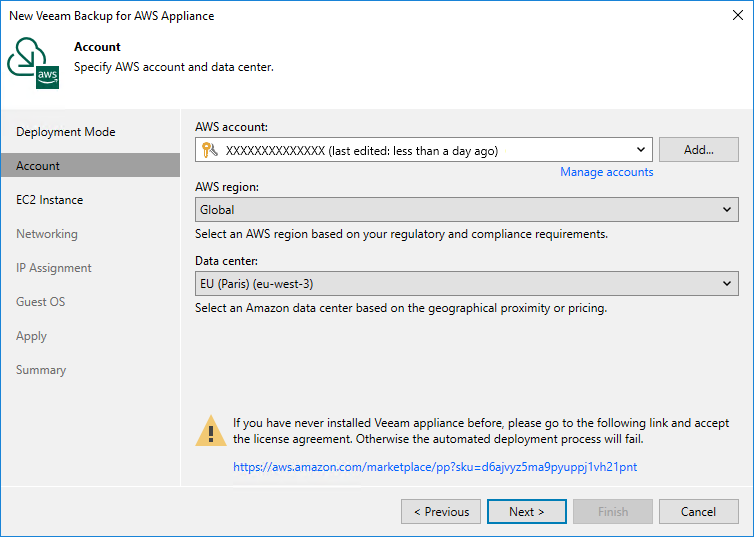This screenshot has height=537, width=755.
Task: Open the AWS marketplace license link
Action: point(435,467)
